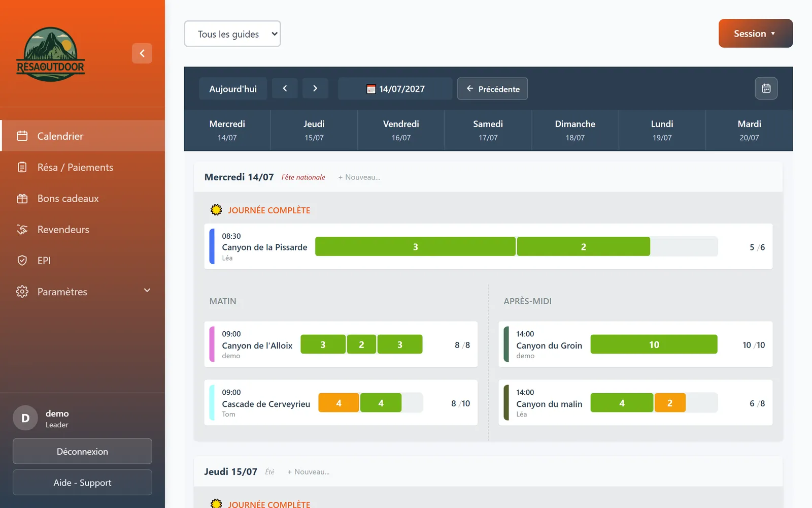Open Bons cadeaux menu item
This screenshot has height=508, width=812.
tap(83, 199)
